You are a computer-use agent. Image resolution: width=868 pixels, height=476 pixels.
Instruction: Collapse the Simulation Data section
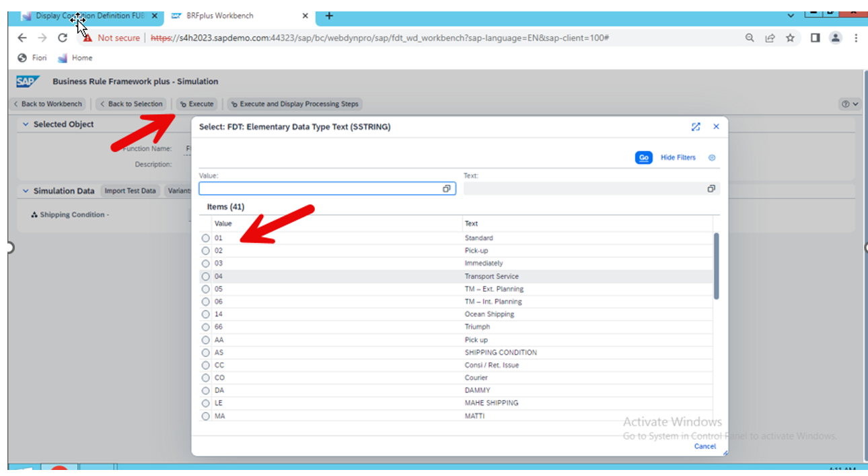point(26,191)
